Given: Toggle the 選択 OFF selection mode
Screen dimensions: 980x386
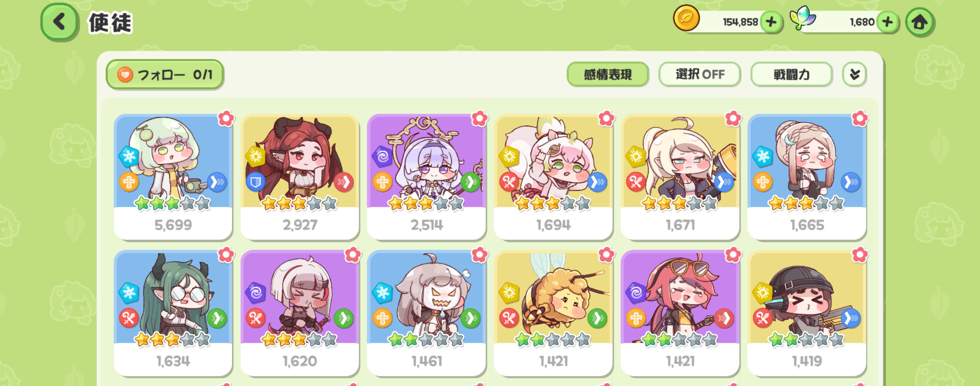Looking at the screenshot, I should click(x=699, y=74).
